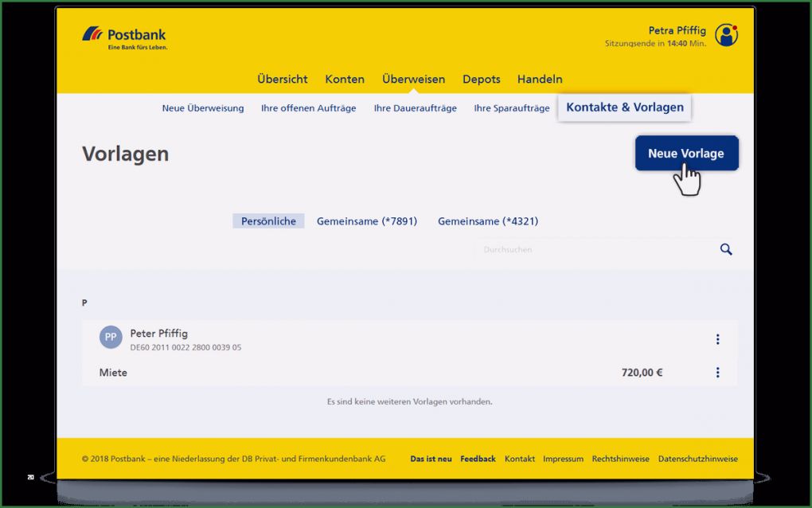
Task: Select the Gemeinsame (*7891) filter
Action: pos(366,221)
